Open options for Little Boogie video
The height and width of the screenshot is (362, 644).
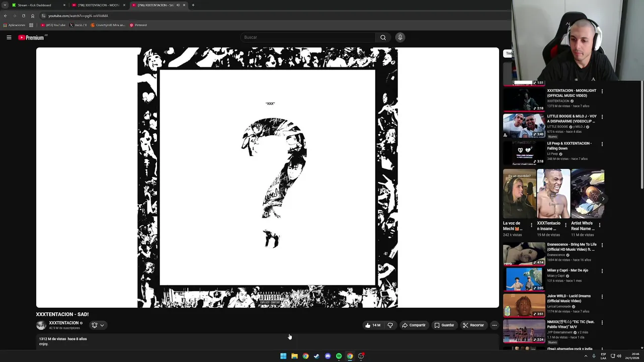[602, 117]
